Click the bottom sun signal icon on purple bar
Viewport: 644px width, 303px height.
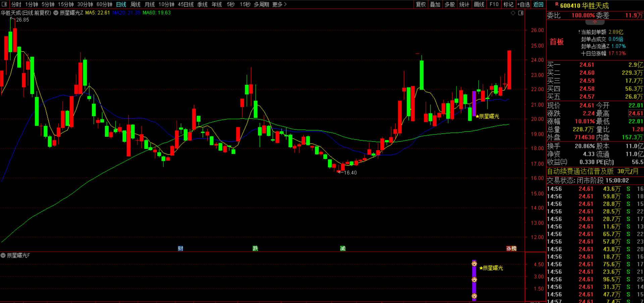[x=474, y=296]
